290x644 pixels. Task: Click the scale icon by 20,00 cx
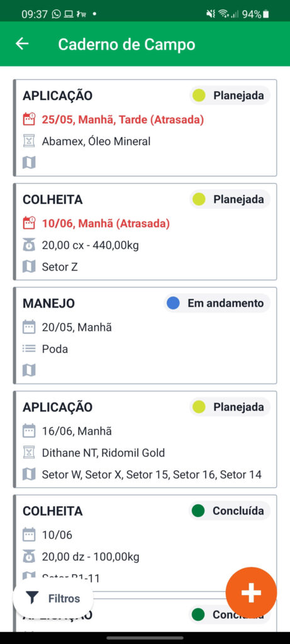click(x=29, y=246)
